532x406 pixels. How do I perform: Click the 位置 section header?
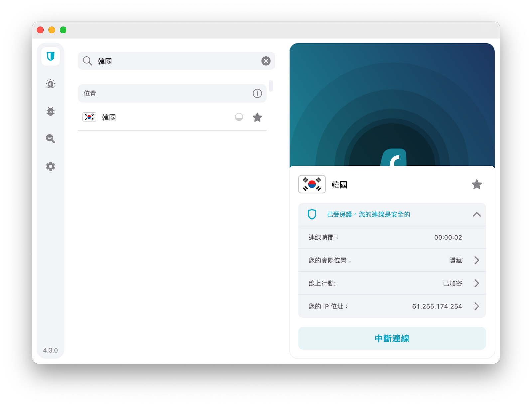(x=172, y=93)
